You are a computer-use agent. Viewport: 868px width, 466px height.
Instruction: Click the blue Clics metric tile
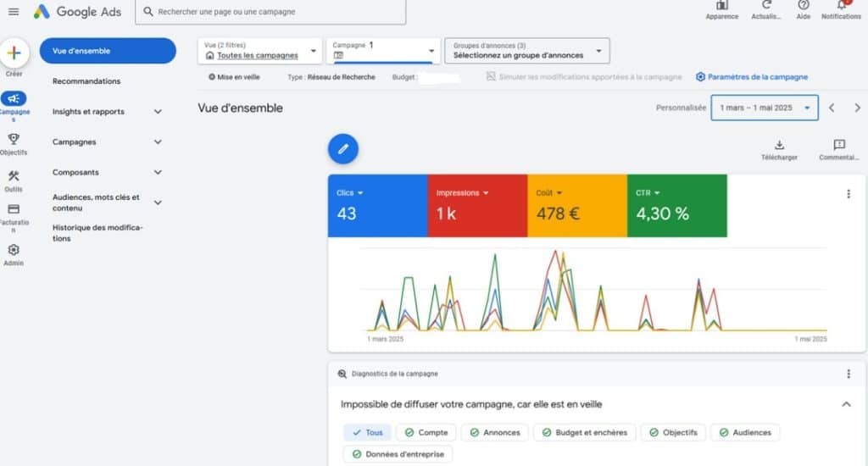377,205
